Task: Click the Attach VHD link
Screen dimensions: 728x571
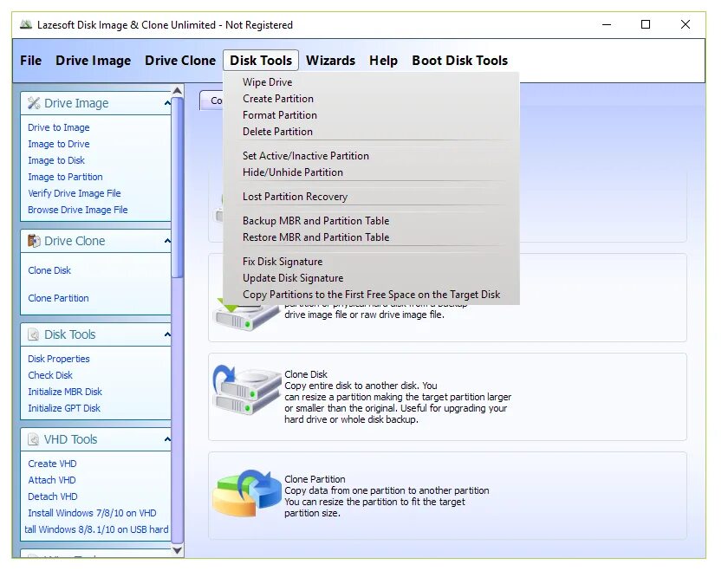Action: [x=51, y=480]
